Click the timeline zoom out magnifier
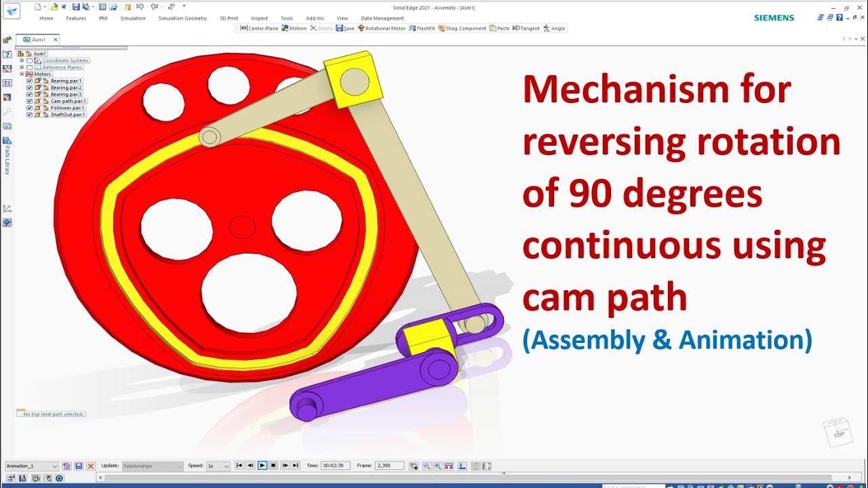The height and width of the screenshot is (488, 868). click(x=426, y=466)
